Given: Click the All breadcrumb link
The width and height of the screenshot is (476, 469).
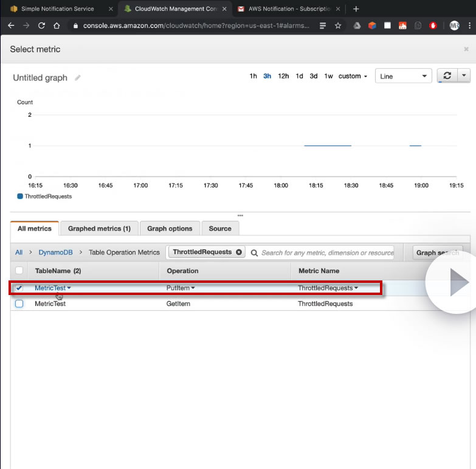Looking at the screenshot, I should pos(19,252).
